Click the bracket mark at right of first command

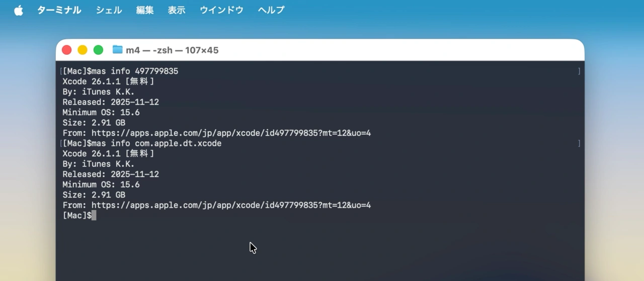tap(579, 71)
